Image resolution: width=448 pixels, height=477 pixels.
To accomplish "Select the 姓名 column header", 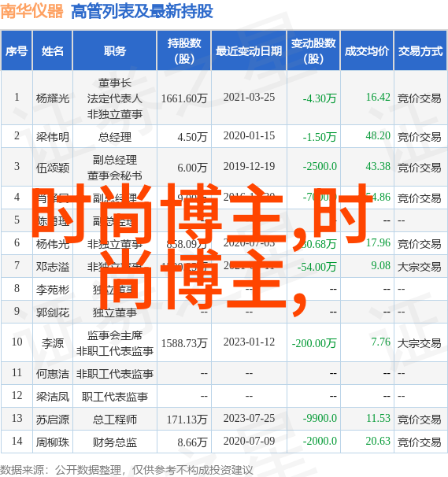I will pos(53,51).
